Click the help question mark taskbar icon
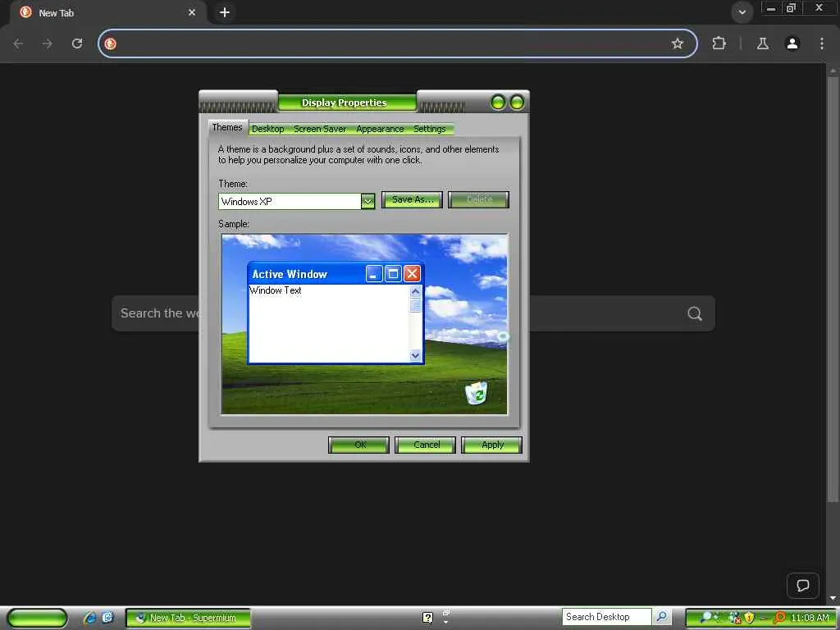Viewport: 840px width, 630px height. coord(427,618)
